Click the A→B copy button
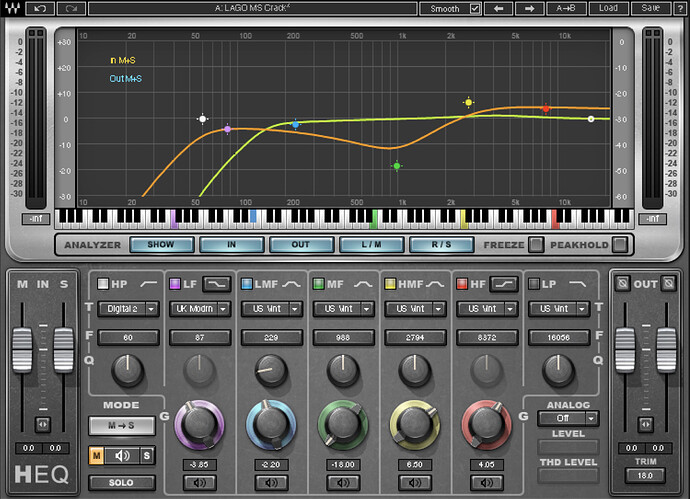This screenshot has height=499, width=690. (x=565, y=8)
